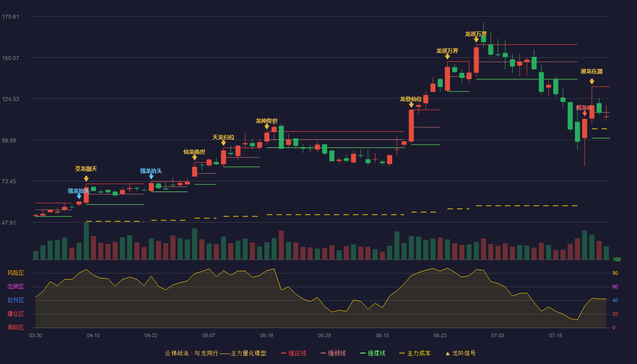
Task: Click the arrow marker under 龙神降世
Action: click(267, 126)
